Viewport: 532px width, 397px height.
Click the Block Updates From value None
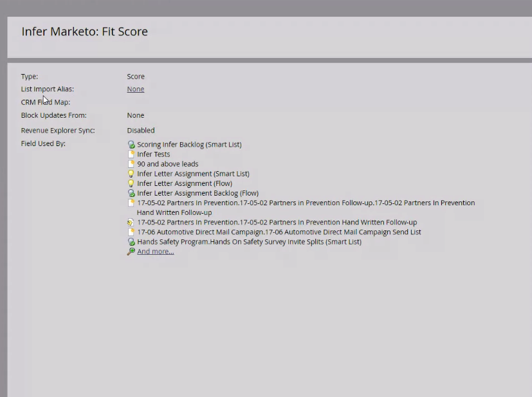tap(135, 115)
